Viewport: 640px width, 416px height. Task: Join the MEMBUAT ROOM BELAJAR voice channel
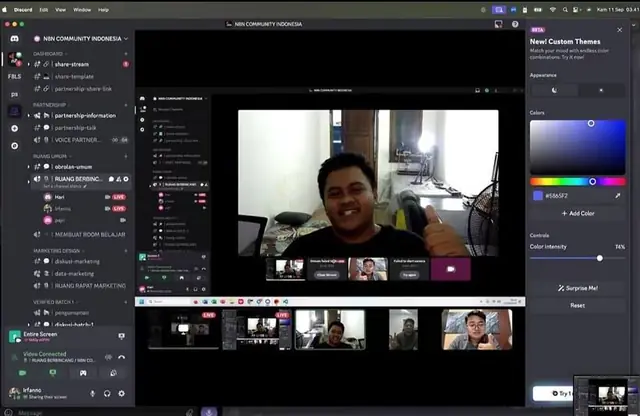(80, 235)
